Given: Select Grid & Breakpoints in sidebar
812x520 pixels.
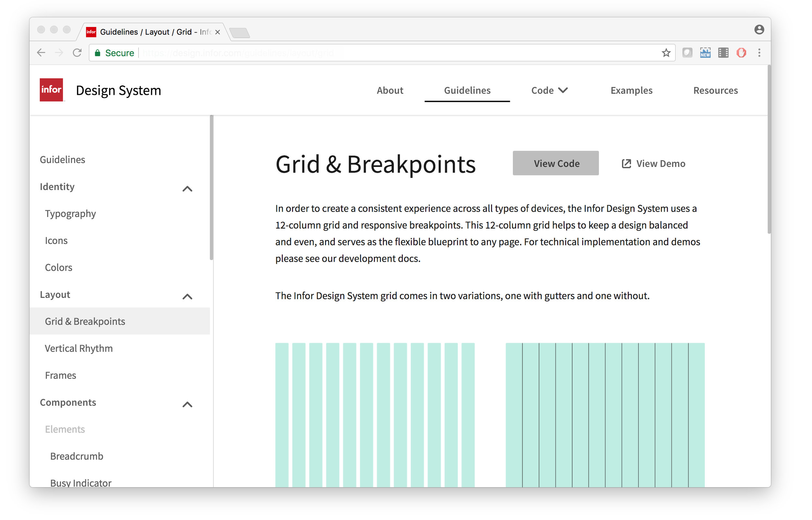Looking at the screenshot, I should 120,322.
